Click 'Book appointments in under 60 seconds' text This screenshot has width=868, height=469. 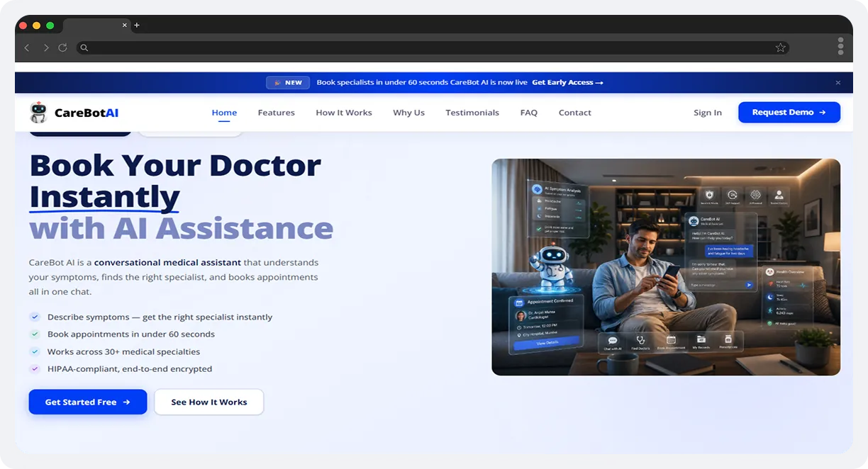(131, 334)
